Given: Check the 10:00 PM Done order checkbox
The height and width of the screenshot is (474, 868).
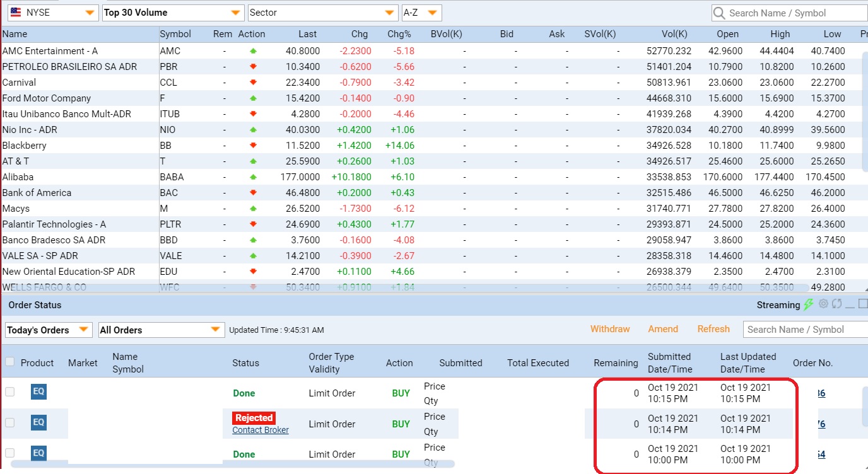Looking at the screenshot, I should point(9,453).
